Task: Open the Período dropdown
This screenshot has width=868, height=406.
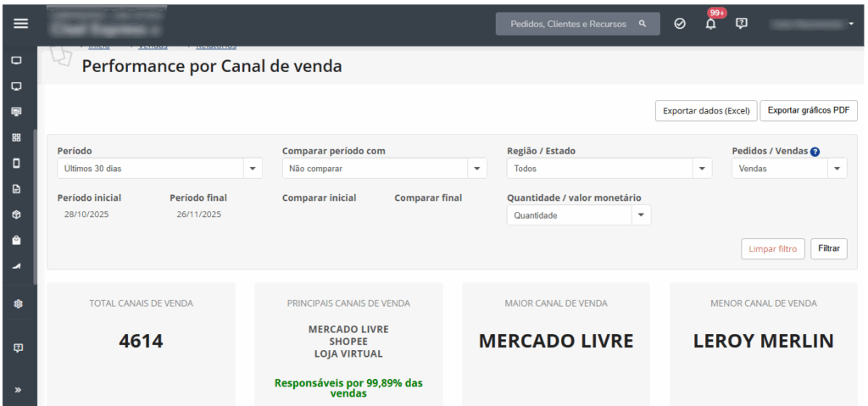Action: pos(160,169)
